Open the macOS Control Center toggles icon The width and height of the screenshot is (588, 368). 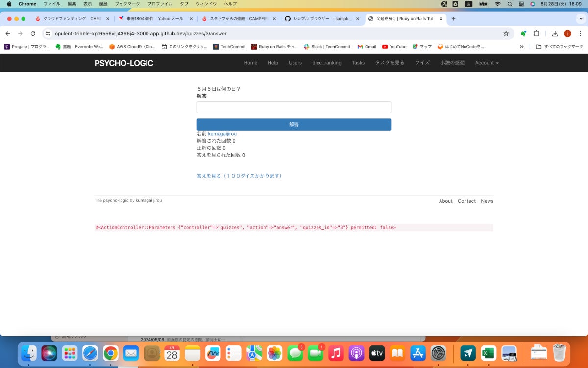521,4
